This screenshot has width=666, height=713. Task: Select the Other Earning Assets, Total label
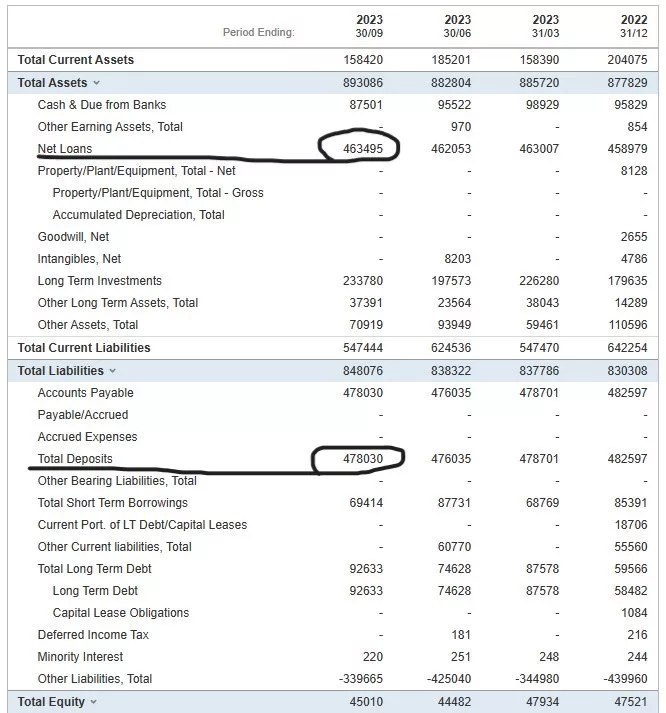coord(110,126)
